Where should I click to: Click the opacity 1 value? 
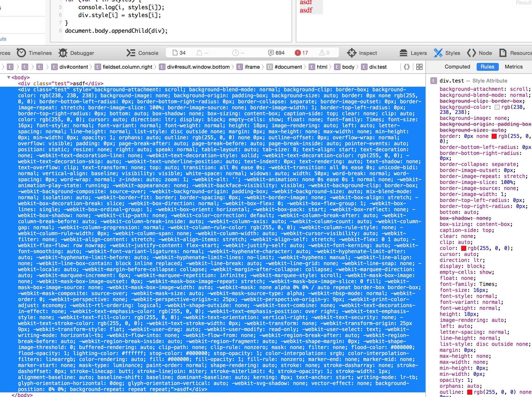pos(468,380)
